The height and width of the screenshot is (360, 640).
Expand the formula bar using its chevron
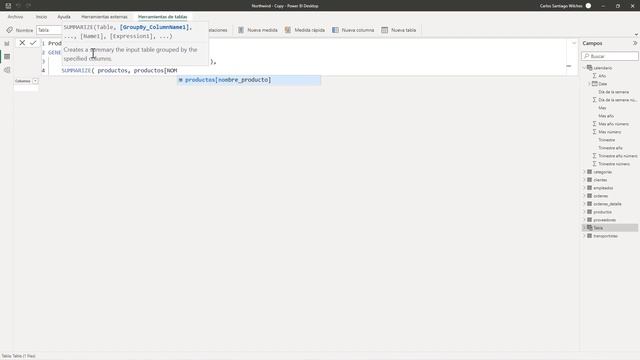[574, 43]
